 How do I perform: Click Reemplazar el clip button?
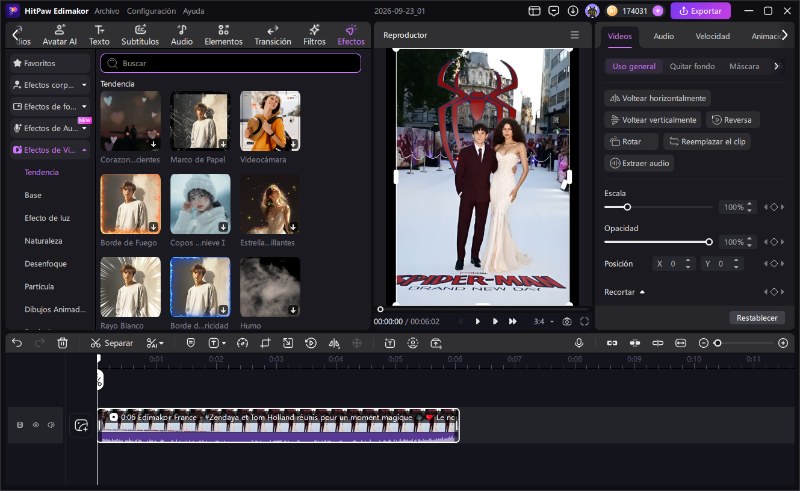coord(707,141)
